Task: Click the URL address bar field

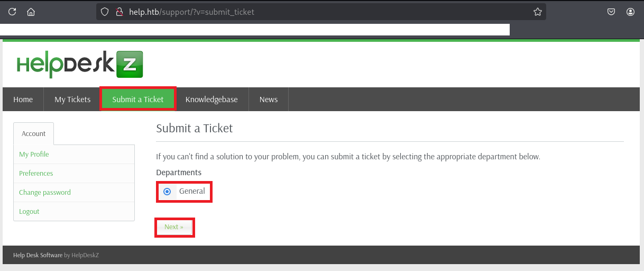Action: [317, 12]
